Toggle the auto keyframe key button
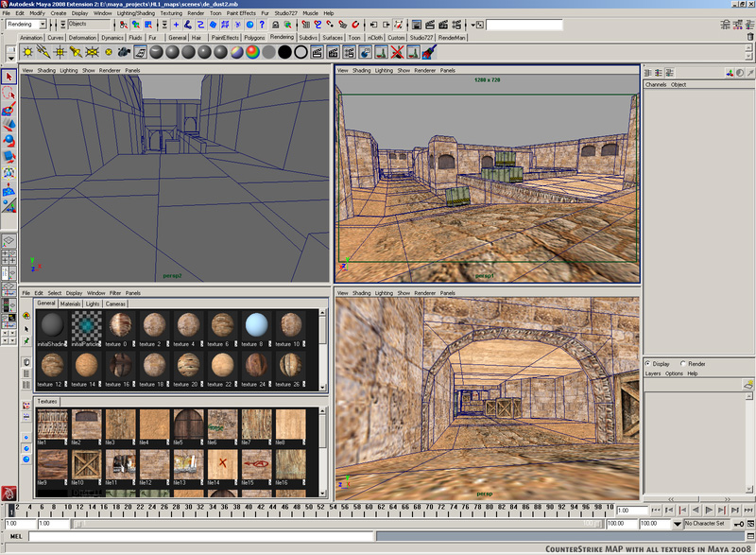The width and height of the screenshot is (756, 555). (739, 524)
